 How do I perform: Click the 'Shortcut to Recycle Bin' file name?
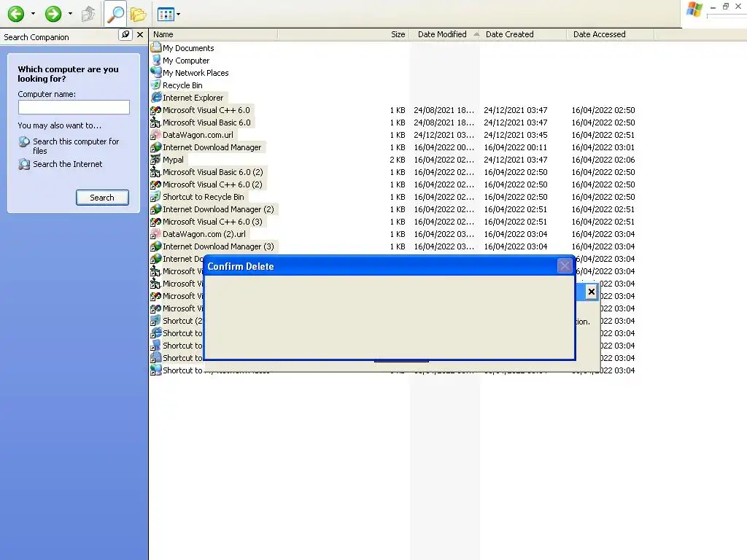(x=204, y=197)
